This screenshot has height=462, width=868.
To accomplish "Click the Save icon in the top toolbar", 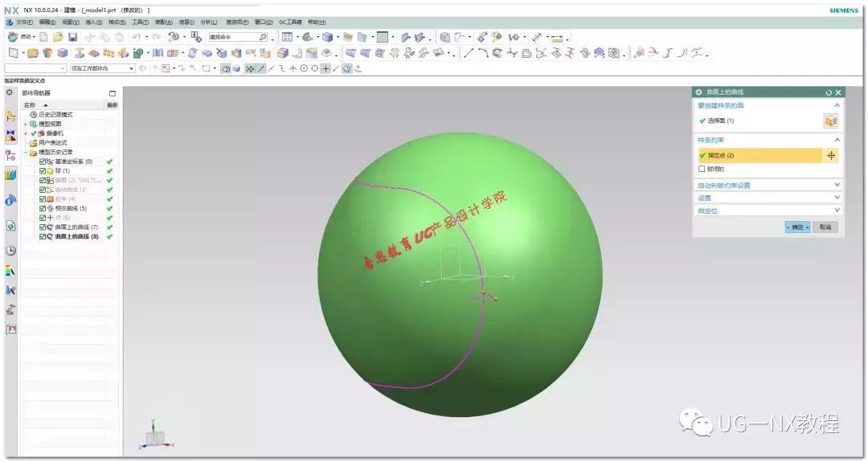I will (72, 37).
